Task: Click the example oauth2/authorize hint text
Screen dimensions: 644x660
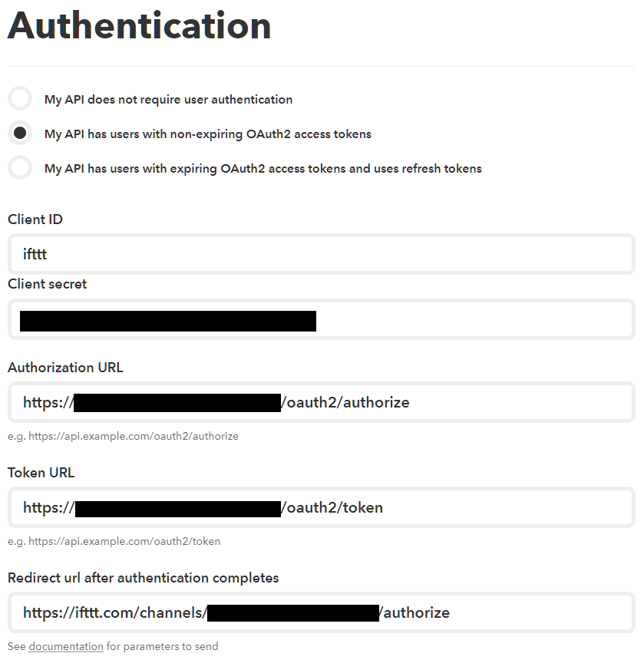Action: point(123,436)
